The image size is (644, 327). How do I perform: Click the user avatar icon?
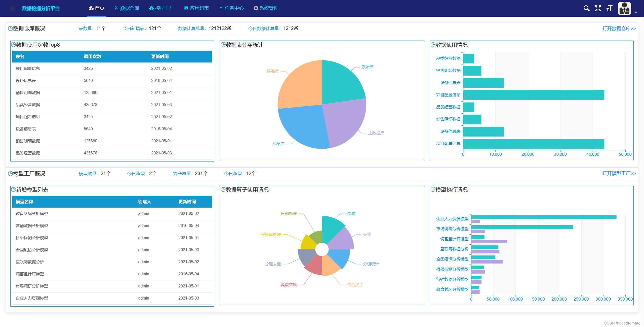coord(624,9)
